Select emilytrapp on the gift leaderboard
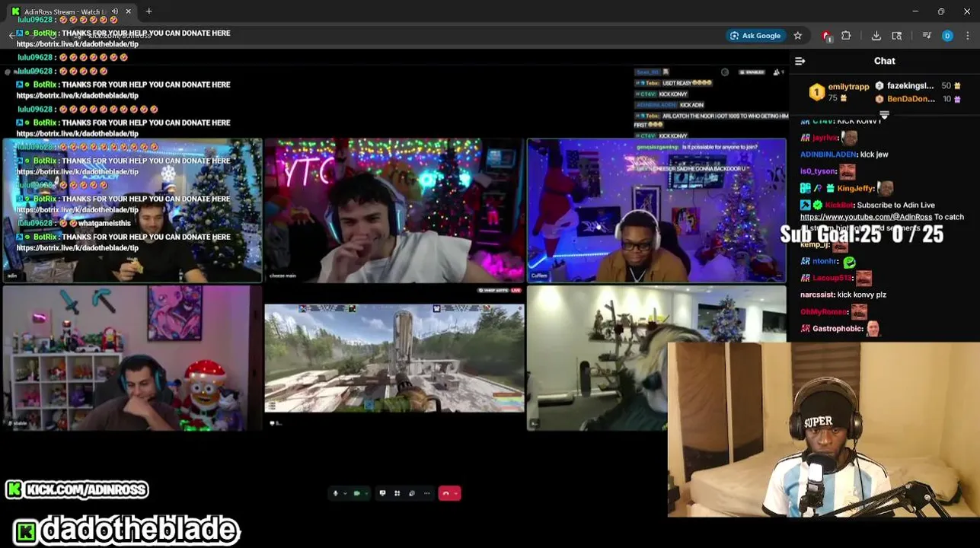 tap(848, 87)
